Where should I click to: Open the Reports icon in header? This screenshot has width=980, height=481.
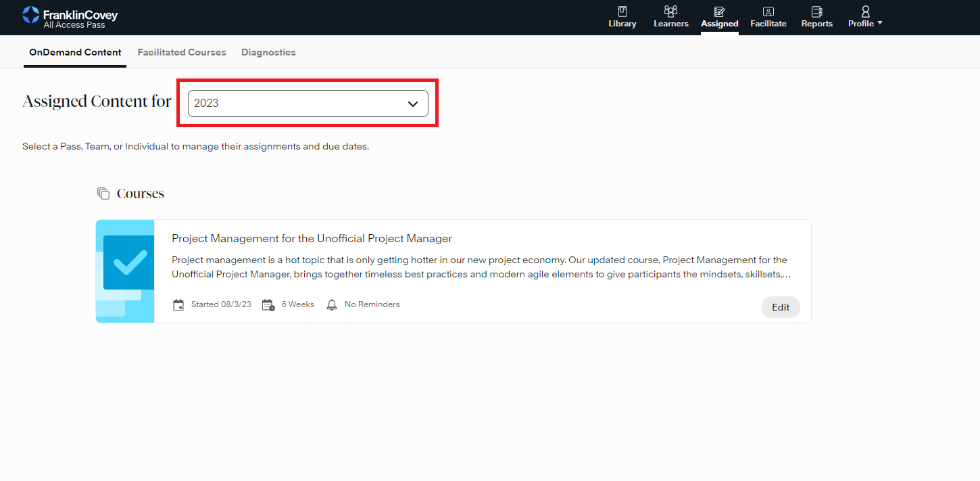(816, 12)
